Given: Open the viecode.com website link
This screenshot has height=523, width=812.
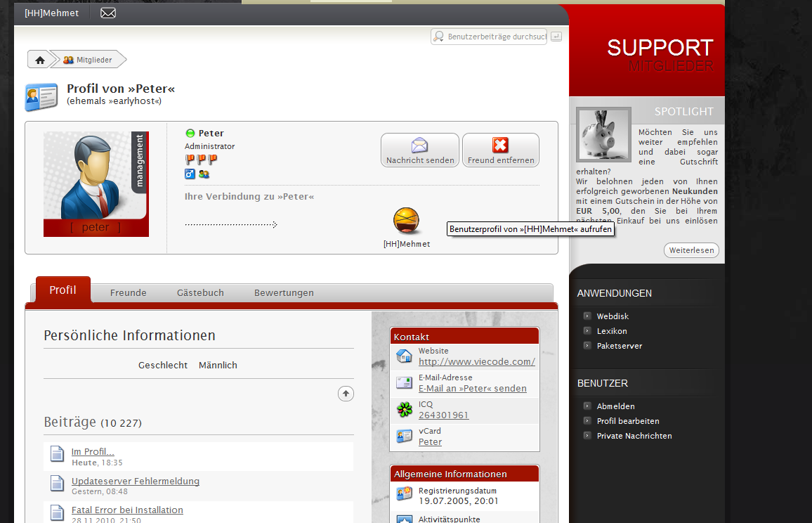Looking at the screenshot, I should tap(476, 362).
